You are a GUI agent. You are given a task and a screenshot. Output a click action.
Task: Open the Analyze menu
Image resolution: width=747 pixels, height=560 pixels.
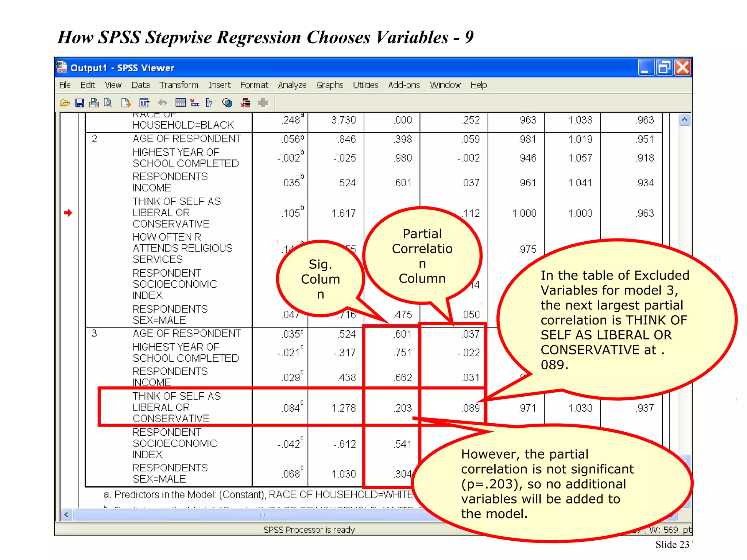point(292,85)
